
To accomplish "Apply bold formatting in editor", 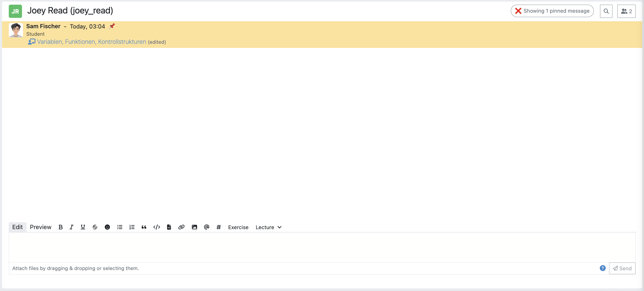I will [x=61, y=227].
